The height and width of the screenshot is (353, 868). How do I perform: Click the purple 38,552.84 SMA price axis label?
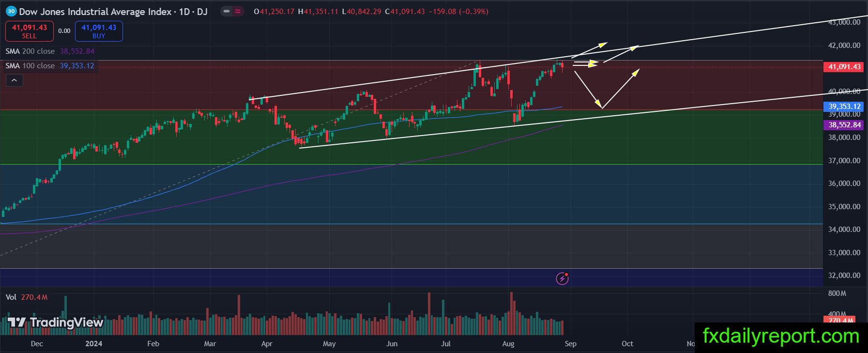[843, 125]
